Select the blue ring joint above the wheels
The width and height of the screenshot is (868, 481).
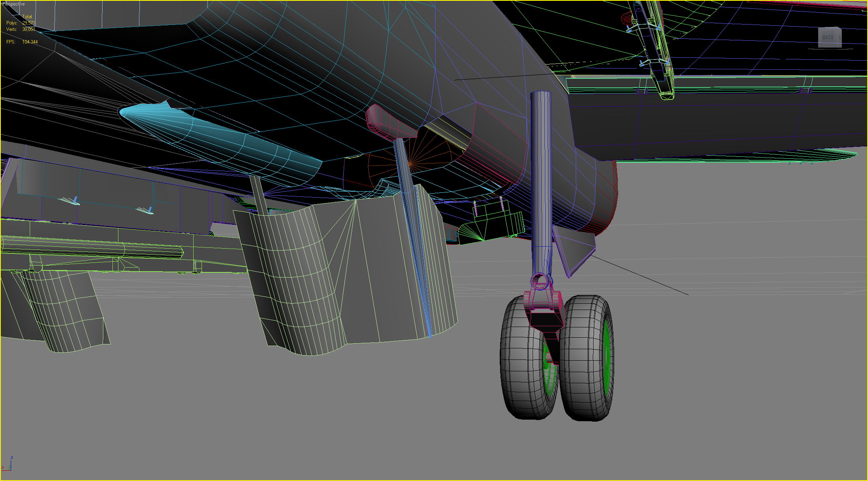tap(541, 281)
